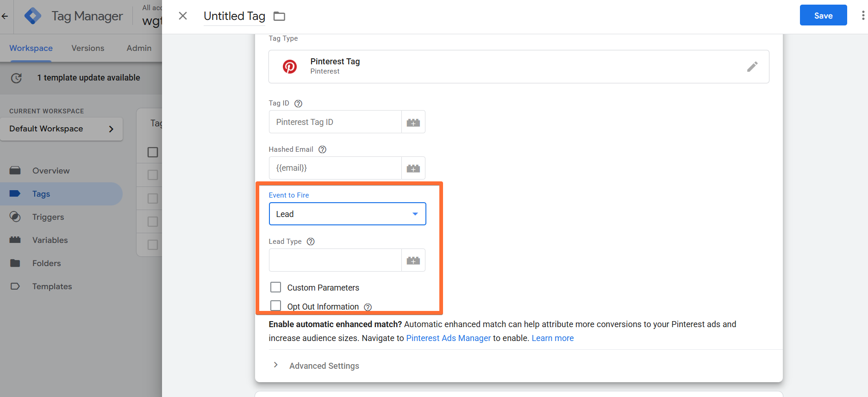868x397 pixels.
Task: Show help for Tag ID
Action: (x=299, y=104)
